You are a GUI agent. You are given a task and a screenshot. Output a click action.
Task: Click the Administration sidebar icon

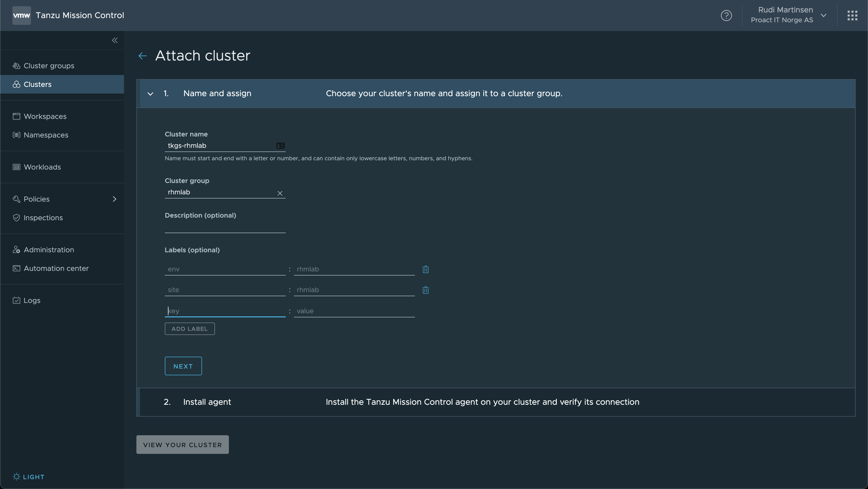17,250
